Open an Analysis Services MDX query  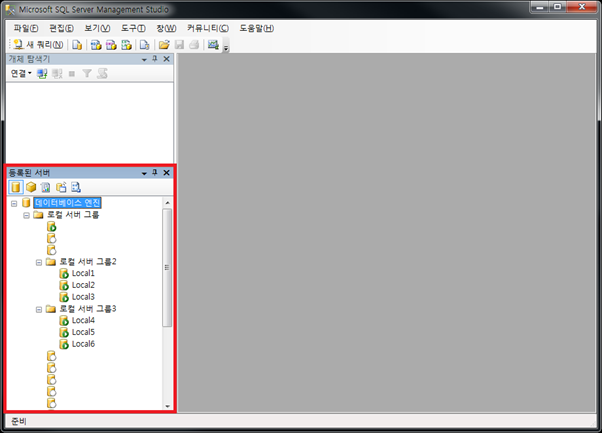[x=96, y=45]
